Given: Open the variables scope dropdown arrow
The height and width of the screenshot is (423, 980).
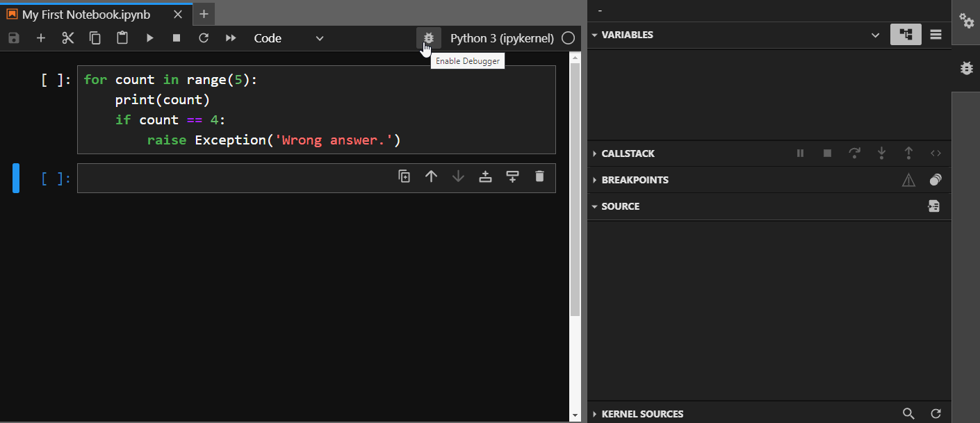Looking at the screenshot, I should tap(875, 35).
